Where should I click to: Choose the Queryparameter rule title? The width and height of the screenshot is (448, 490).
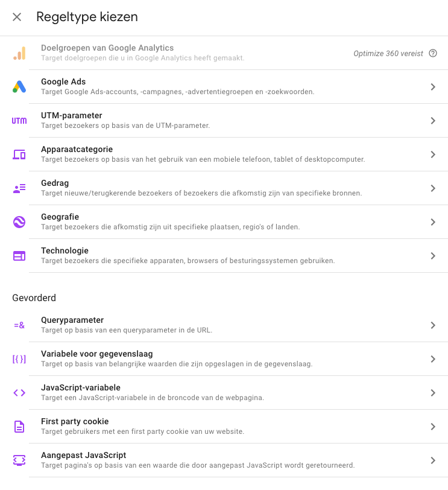[x=72, y=320]
